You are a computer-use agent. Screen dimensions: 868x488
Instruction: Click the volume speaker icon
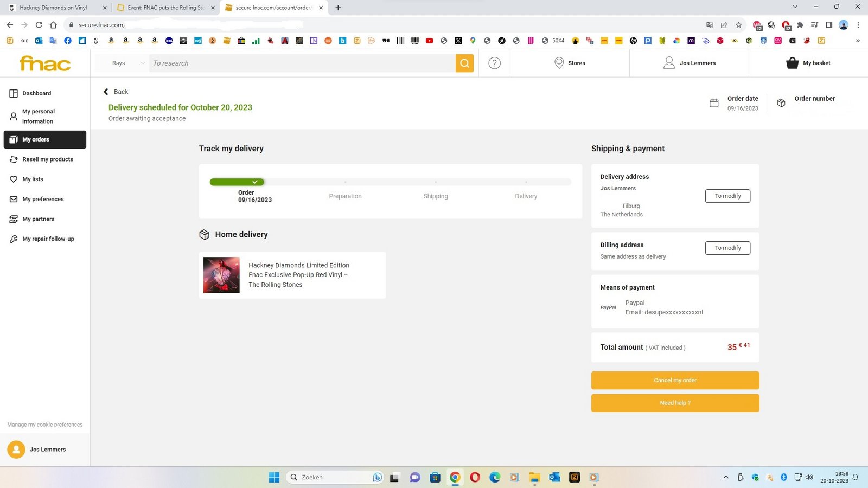(x=809, y=477)
